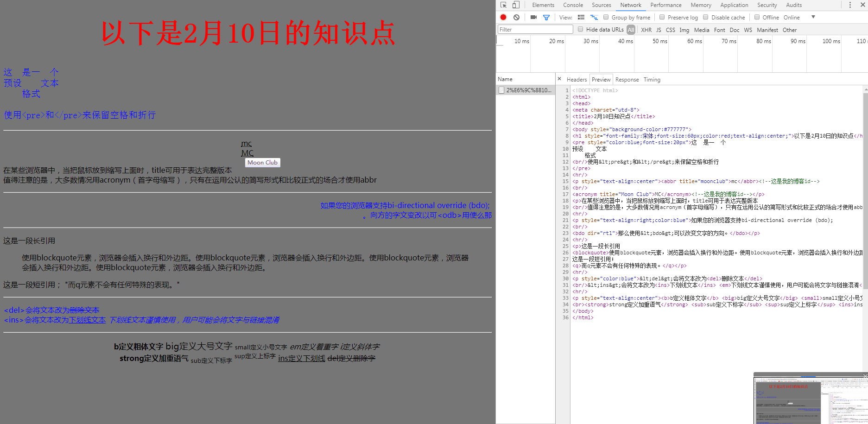Click the 100 ms timeline marker
This screenshot has width=868, height=424.
pyautogui.click(x=831, y=41)
